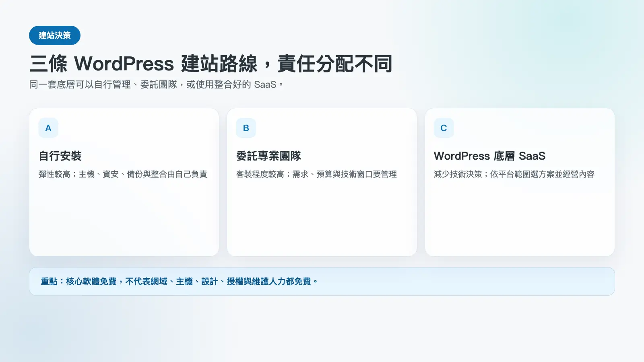This screenshot has height=362, width=644.
Task: Select the letter A badge icon
Action: point(48,128)
